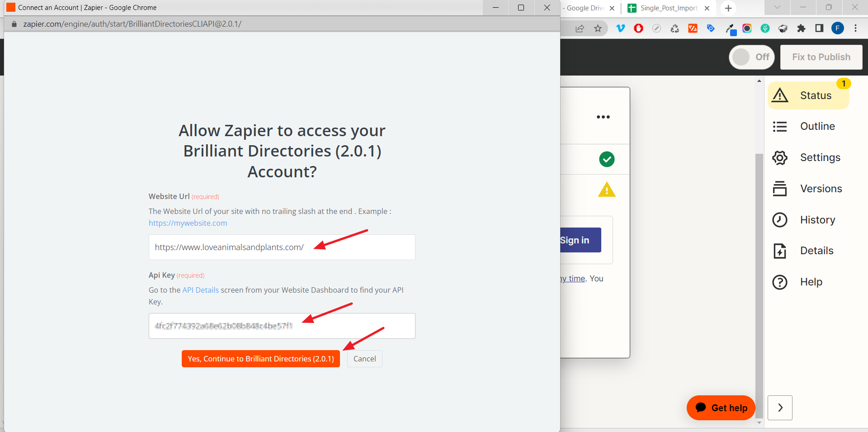Select the Settings sidebar label

820,157
